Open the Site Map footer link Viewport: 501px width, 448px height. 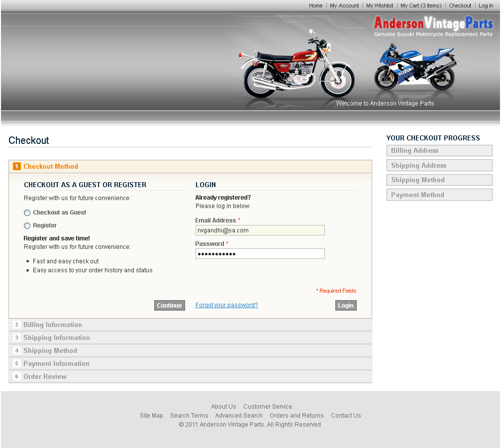pos(151,415)
